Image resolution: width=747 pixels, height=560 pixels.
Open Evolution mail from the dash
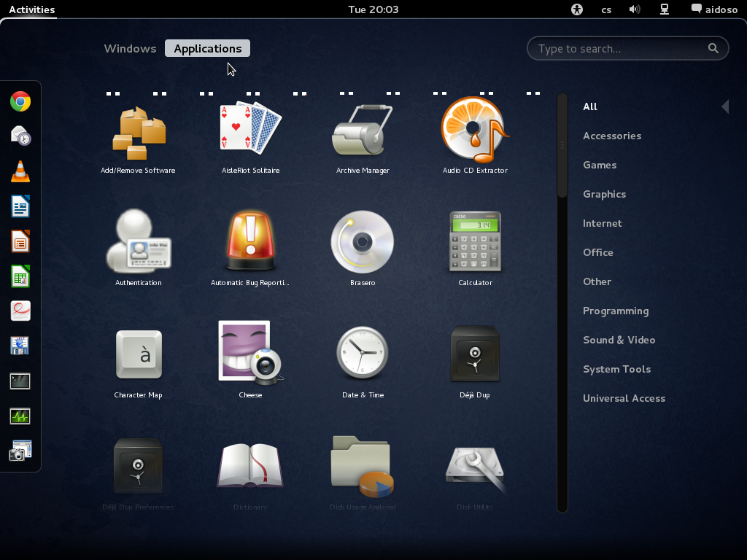pos(20,136)
